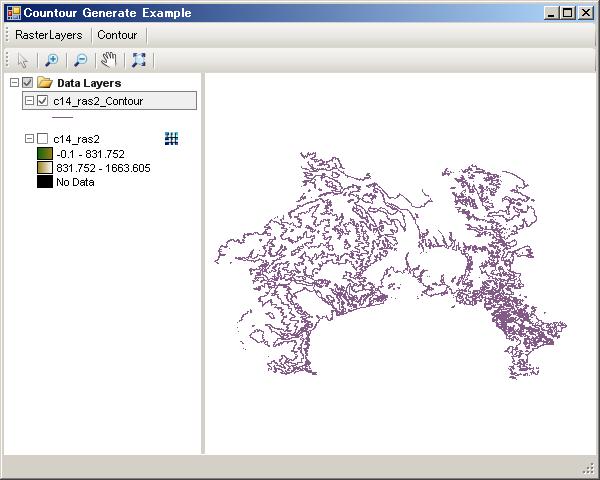Hide the c14_ras2_Contour layer via checkbox
This screenshot has height=480, width=600.
click(x=43, y=101)
